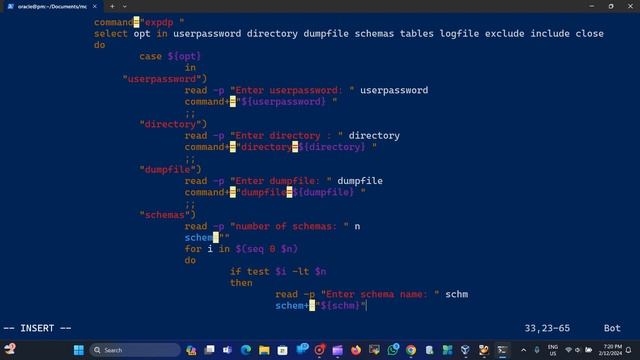Expand the new tab profile dropdown
The image size is (640, 360).
124,7
